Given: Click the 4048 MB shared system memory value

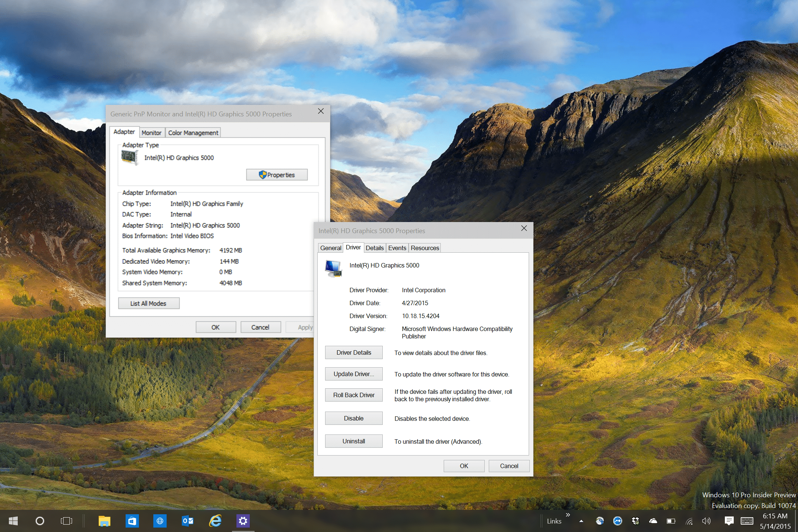Looking at the screenshot, I should pyautogui.click(x=231, y=283).
